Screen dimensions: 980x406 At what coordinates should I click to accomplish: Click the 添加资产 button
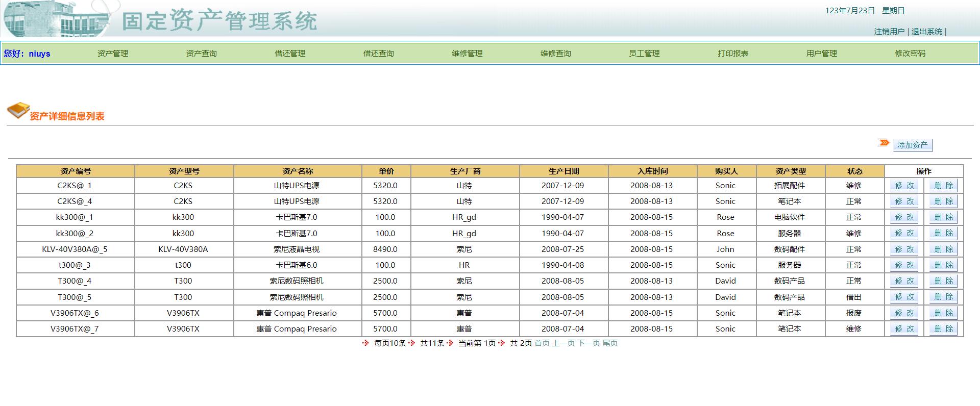(913, 145)
